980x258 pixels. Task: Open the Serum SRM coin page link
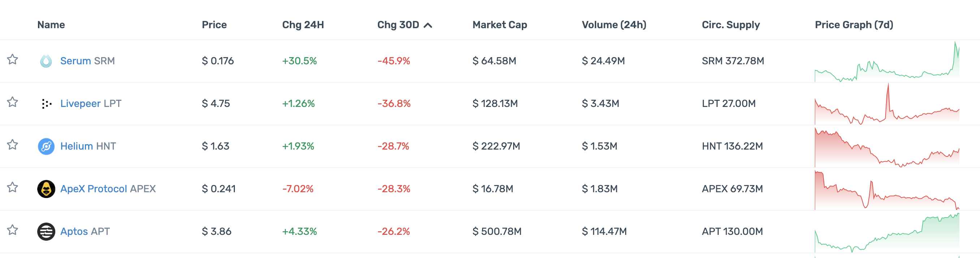tap(87, 61)
